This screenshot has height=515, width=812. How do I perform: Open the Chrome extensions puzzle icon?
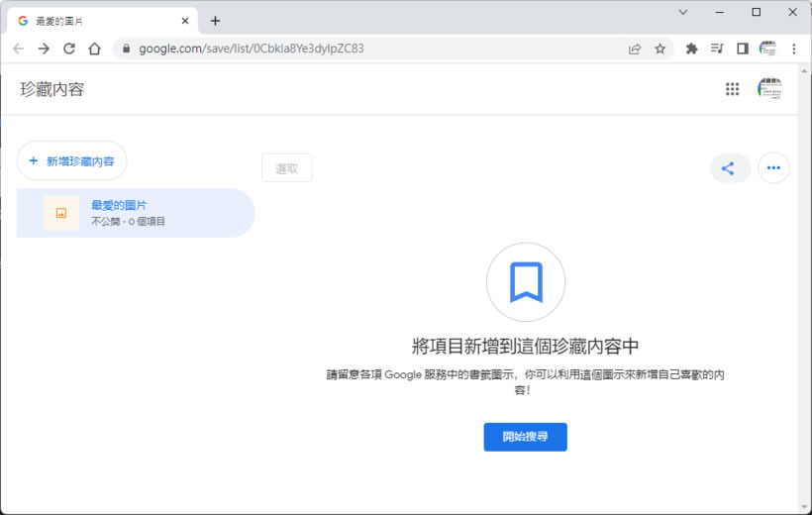tap(691, 49)
